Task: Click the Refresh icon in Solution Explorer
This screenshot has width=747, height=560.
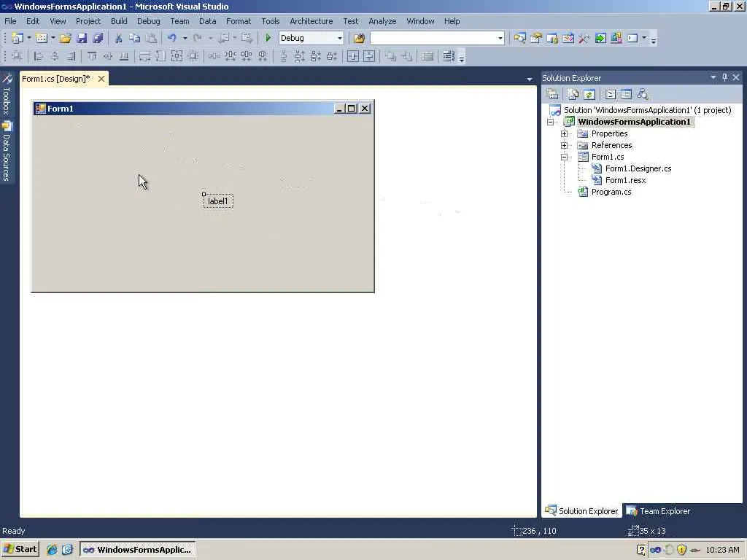Action: (x=589, y=94)
